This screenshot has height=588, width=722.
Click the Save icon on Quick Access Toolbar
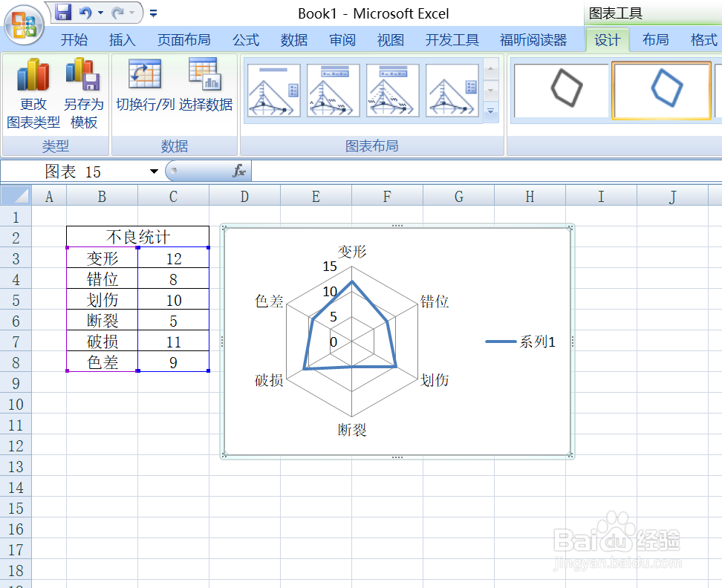[x=63, y=13]
